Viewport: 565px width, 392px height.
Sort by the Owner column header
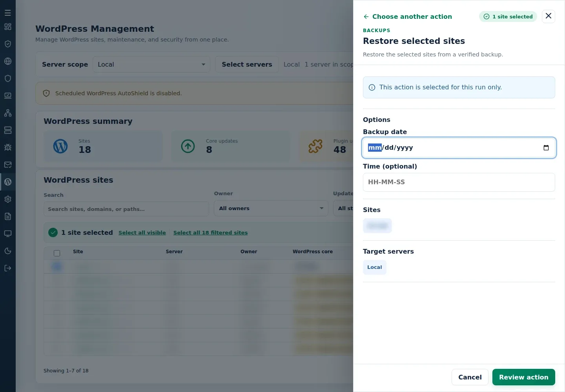(x=249, y=252)
